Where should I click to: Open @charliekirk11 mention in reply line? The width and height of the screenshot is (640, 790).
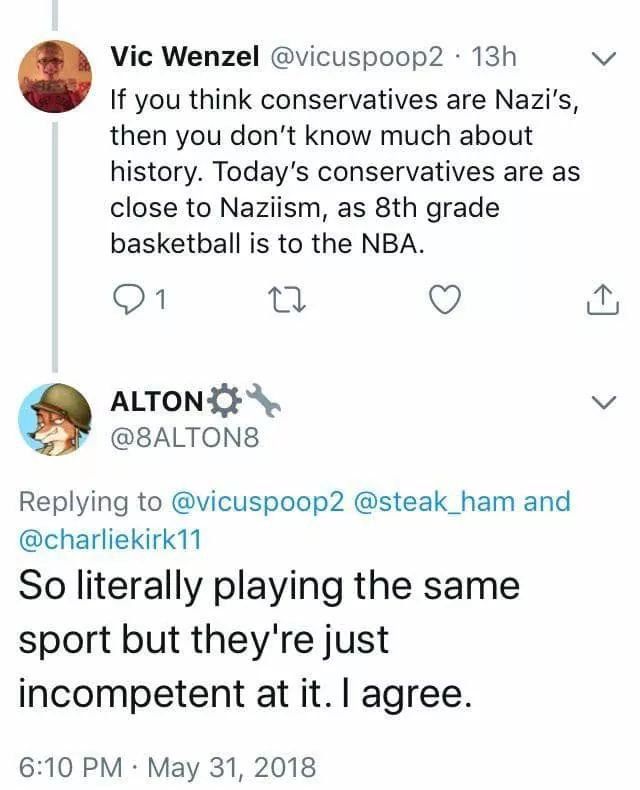point(110,538)
